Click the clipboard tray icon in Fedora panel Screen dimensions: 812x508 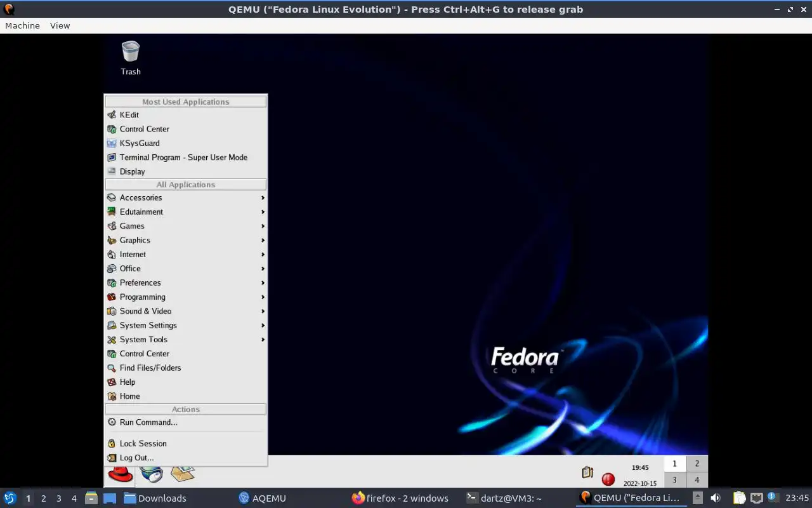tap(587, 472)
